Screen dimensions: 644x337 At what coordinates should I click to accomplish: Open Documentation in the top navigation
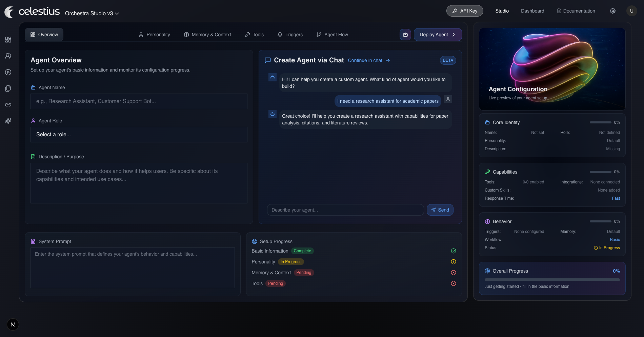(576, 11)
